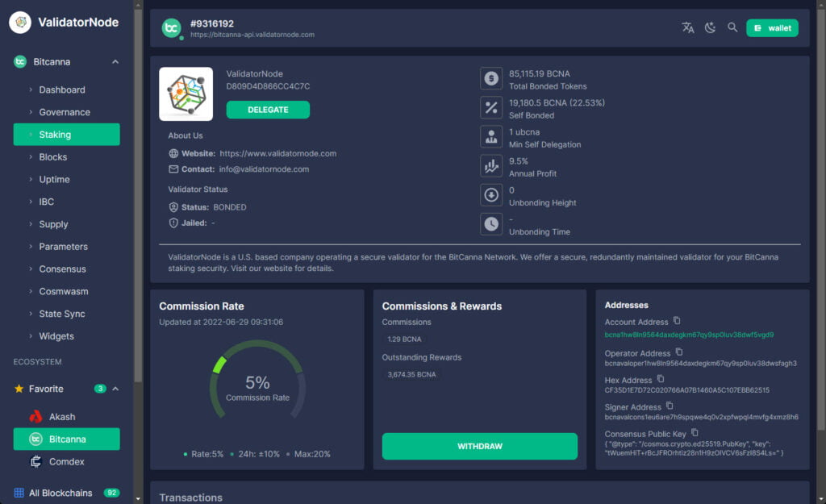Click the Unbonding Time clock icon

pyautogui.click(x=491, y=224)
